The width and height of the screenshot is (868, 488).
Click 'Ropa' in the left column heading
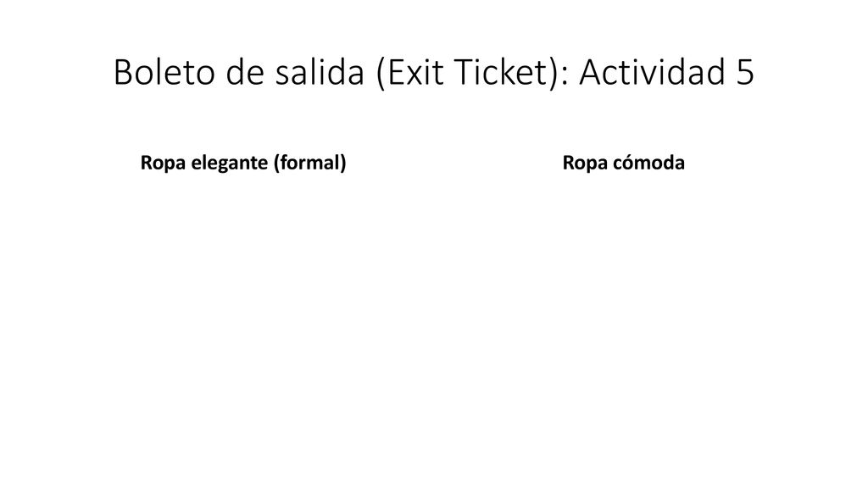(x=163, y=164)
